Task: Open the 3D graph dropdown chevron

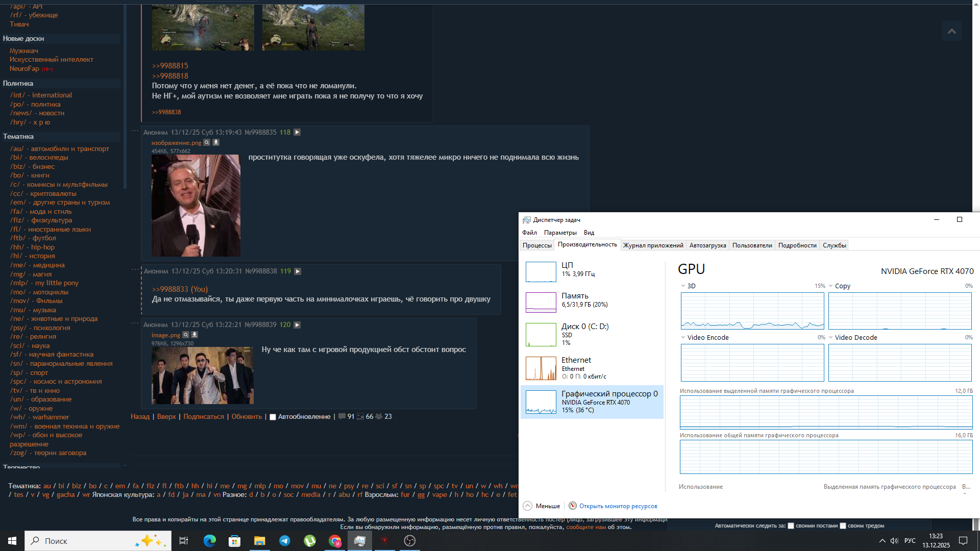Action: (x=683, y=286)
